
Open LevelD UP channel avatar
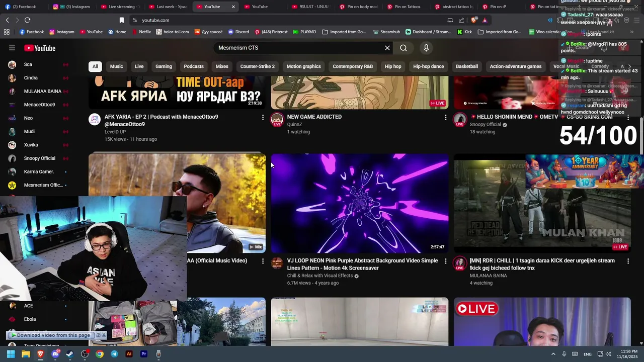(95, 120)
